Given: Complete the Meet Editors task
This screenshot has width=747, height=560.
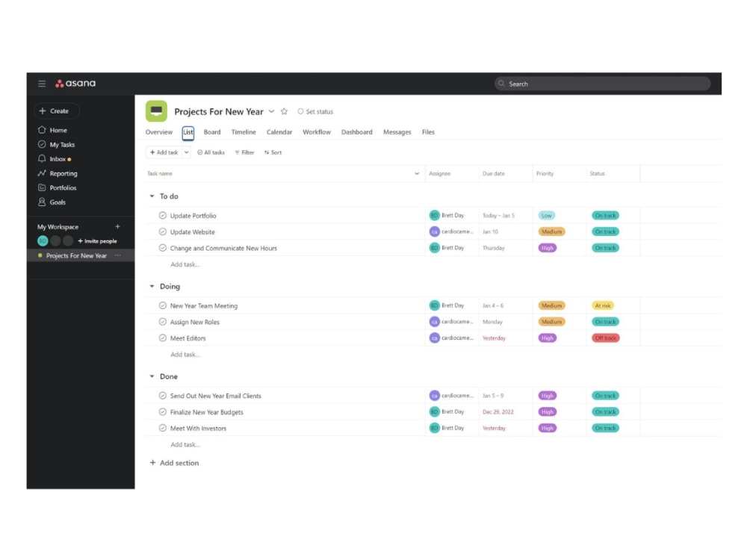Looking at the screenshot, I should 163,337.
